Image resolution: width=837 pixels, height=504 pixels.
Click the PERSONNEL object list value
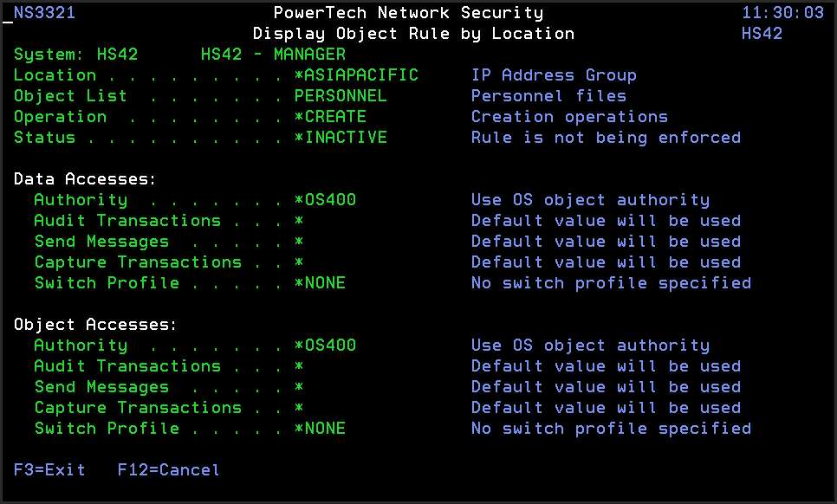pos(341,96)
